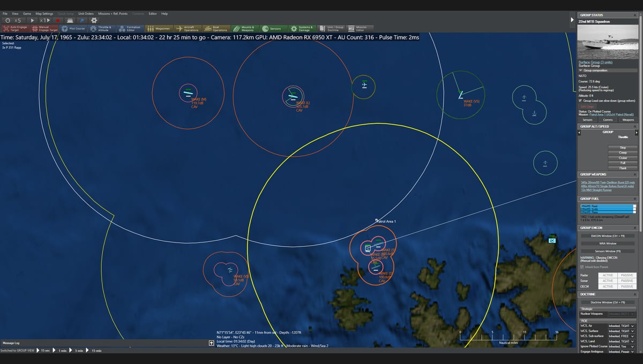Image resolution: width=643 pixels, height=364 pixels.
Task: Open the Unit Orders menu
Action: pyautogui.click(x=86, y=13)
